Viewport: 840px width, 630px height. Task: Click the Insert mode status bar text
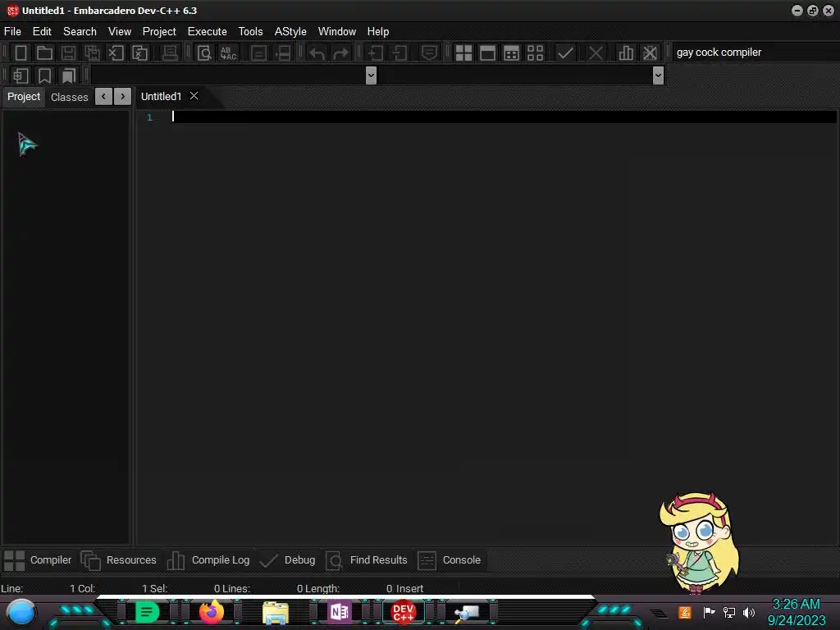(410, 589)
